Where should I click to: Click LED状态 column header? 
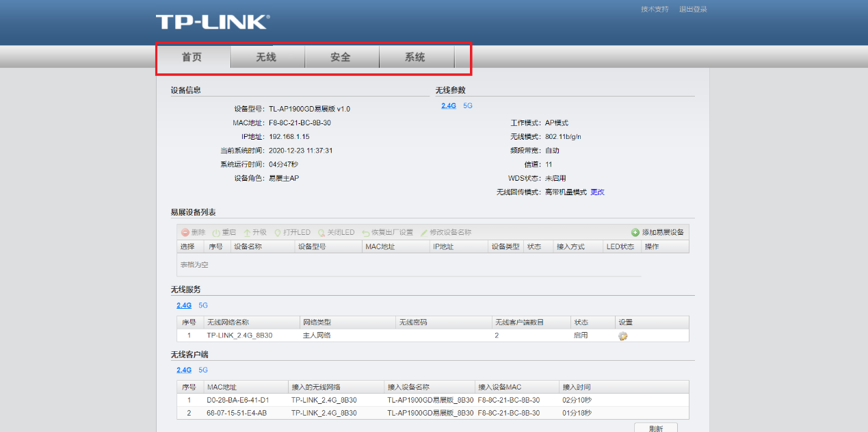pos(622,246)
